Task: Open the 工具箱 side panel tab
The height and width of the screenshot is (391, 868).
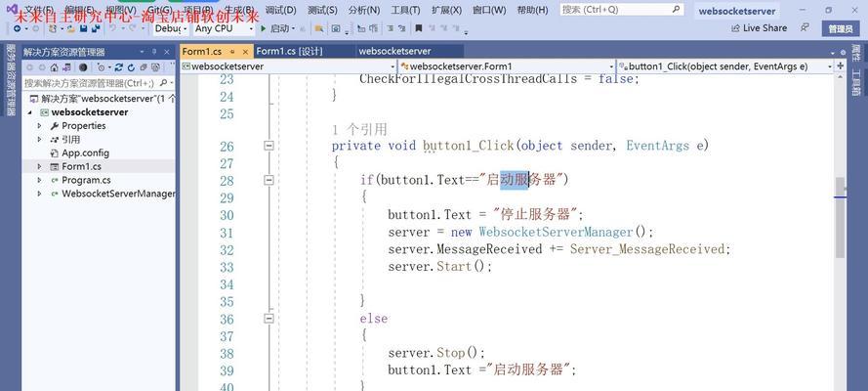Action: point(856,83)
